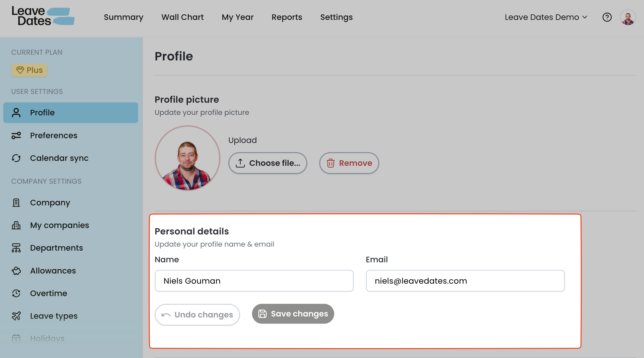Click the Undo changes button
The height and width of the screenshot is (358, 644).
tap(197, 314)
